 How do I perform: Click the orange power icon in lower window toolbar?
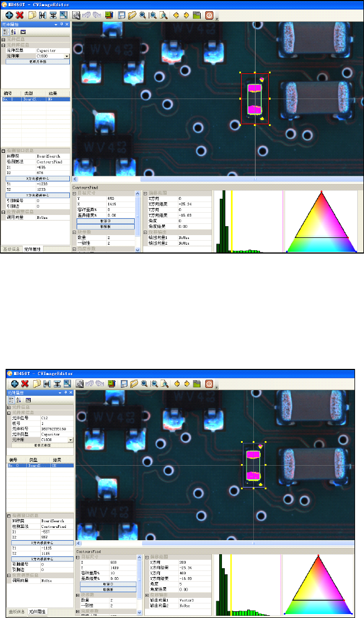pos(209,383)
